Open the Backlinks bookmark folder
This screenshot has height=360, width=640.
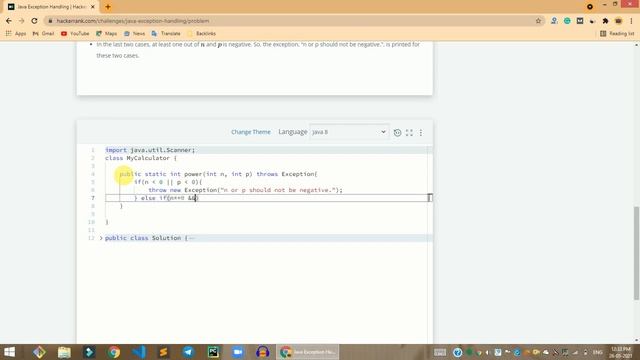click(201, 33)
